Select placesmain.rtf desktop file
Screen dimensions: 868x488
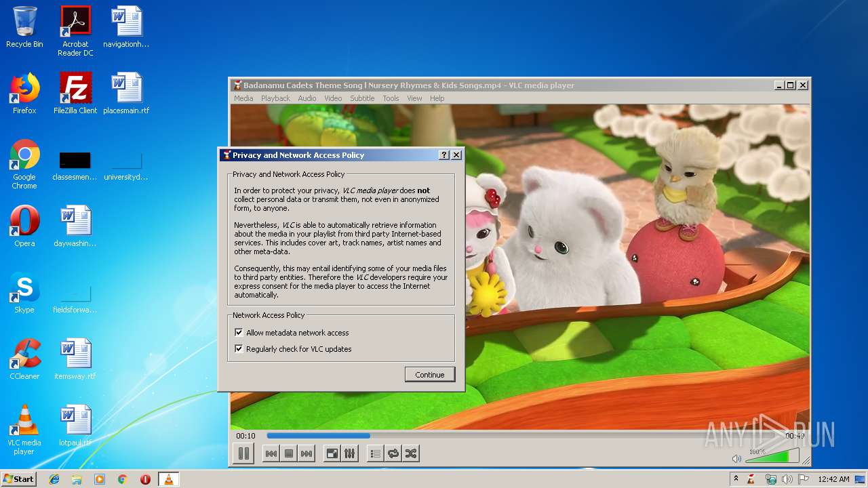tap(126, 94)
